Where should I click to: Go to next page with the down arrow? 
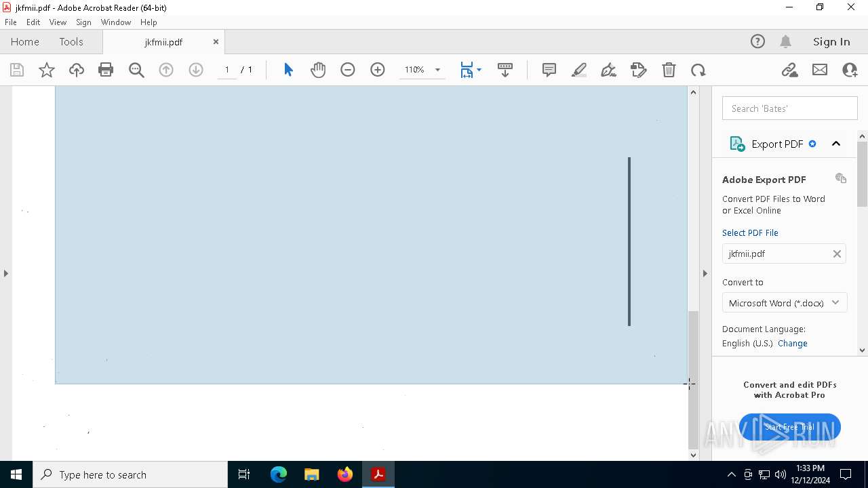196,70
